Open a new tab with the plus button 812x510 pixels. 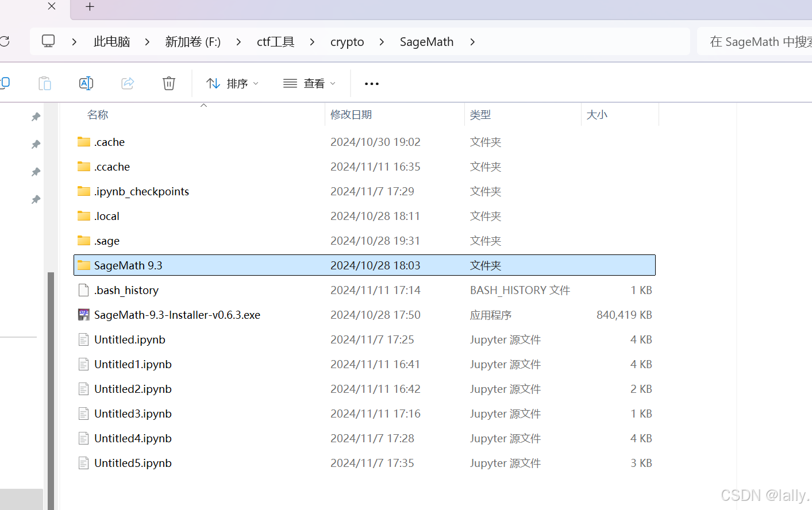tap(89, 7)
